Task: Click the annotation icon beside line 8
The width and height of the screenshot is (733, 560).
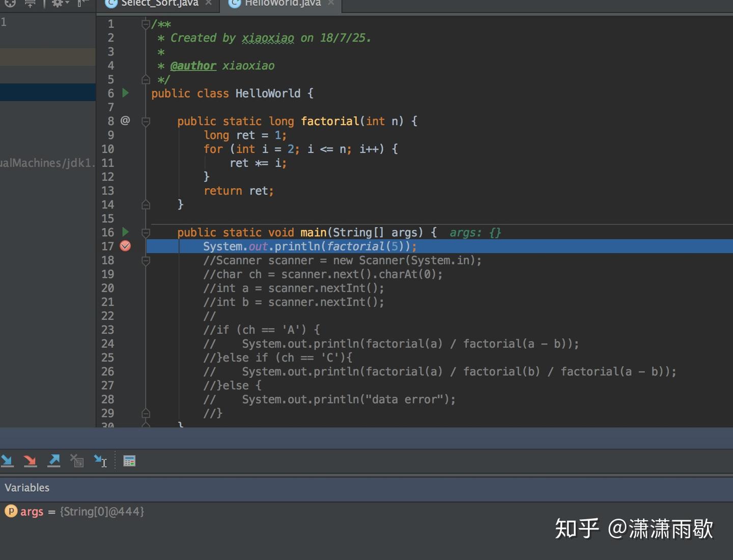Action: pos(124,121)
